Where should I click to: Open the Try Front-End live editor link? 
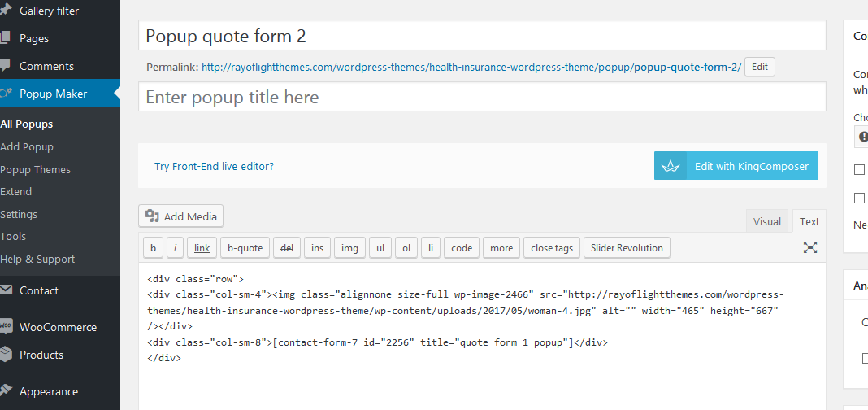click(214, 166)
